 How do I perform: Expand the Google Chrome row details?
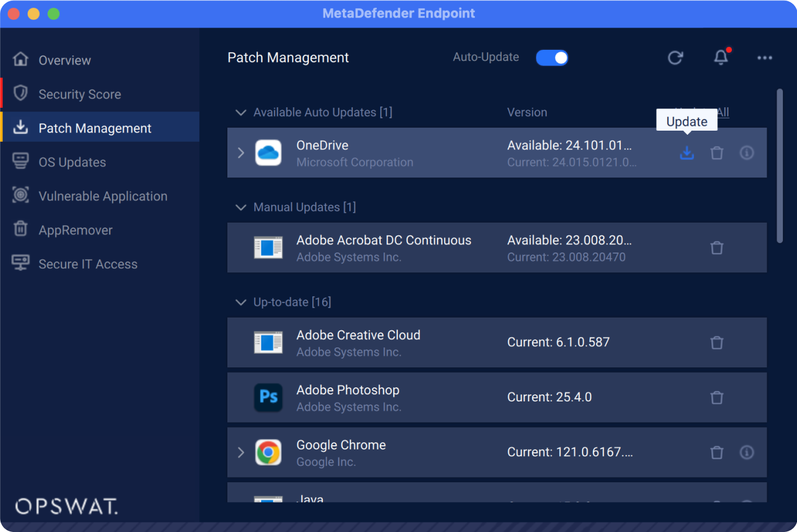241,452
